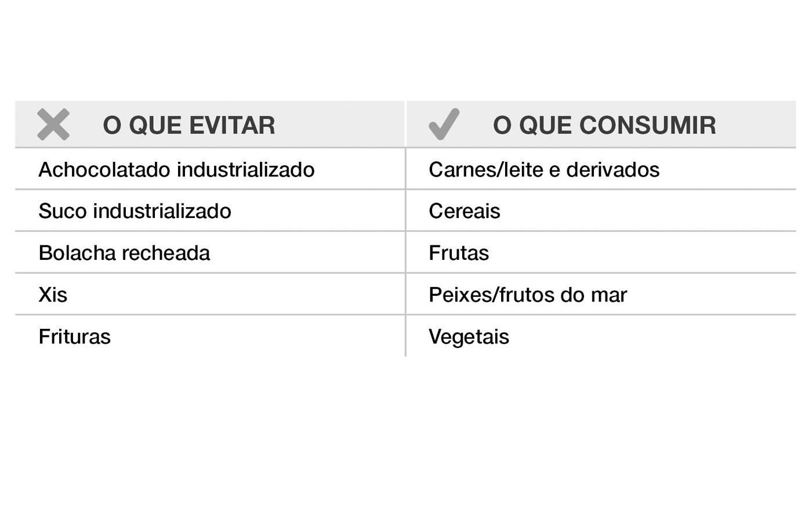Select the Frutas entry
Screen dimensions: 812x522
(x=459, y=253)
